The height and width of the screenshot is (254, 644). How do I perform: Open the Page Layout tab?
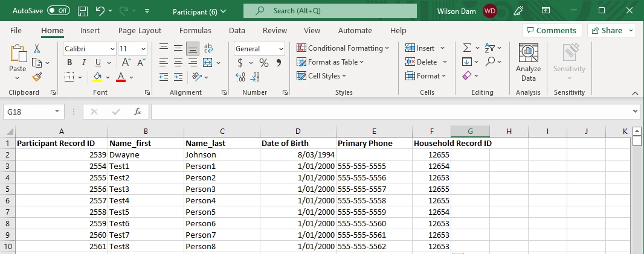[x=140, y=30]
